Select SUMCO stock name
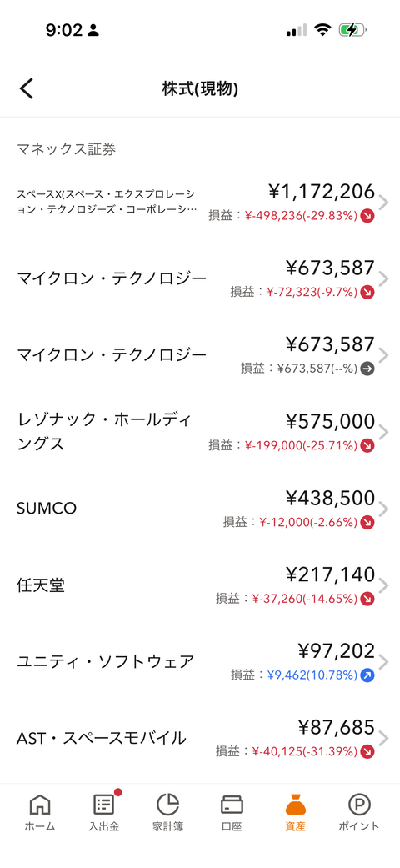 pyautogui.click(x=47, y=509)
